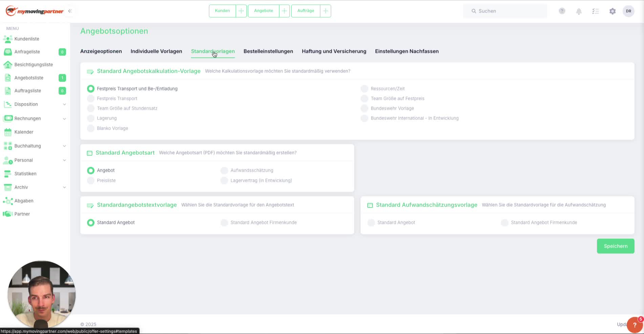Open settings gear icon

point(613,11)
